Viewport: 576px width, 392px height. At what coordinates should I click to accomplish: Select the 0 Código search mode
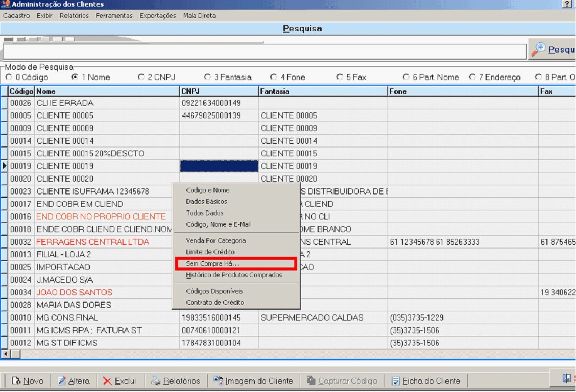9,78
